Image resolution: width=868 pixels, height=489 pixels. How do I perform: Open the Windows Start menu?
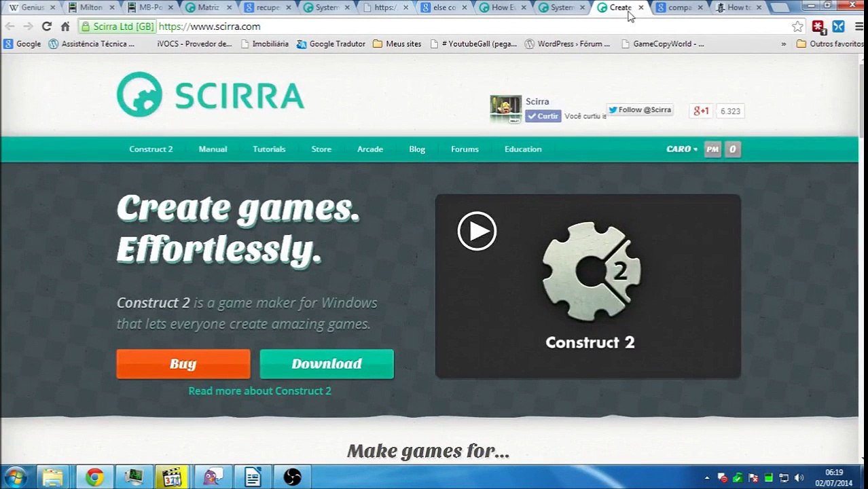tap(14, 477)
